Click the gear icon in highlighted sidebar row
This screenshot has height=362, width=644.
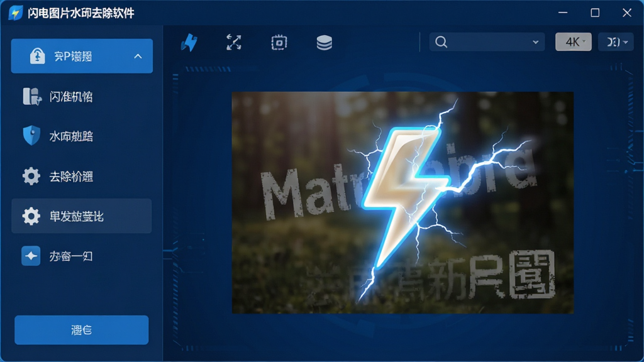pos(31,216)
